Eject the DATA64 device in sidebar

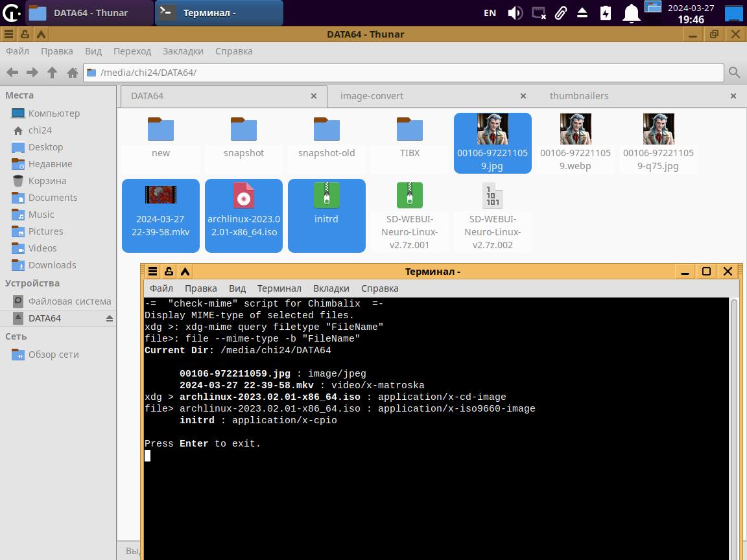click(x=109, y=318)
